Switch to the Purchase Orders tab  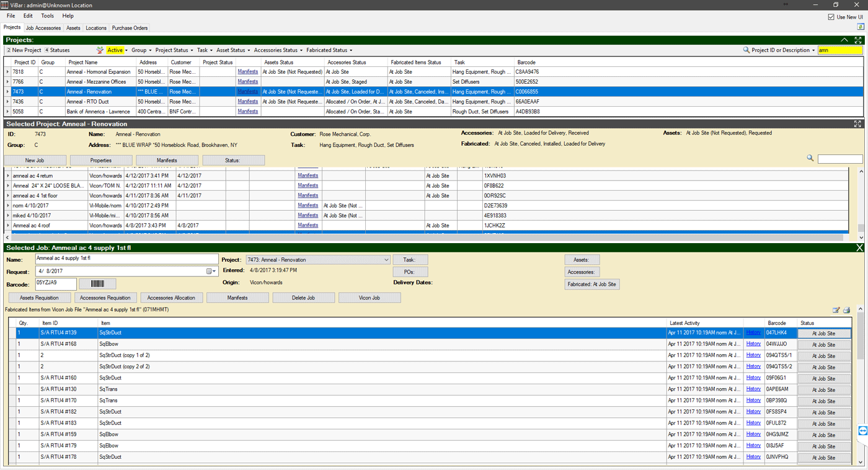click(x=130, y=28)
